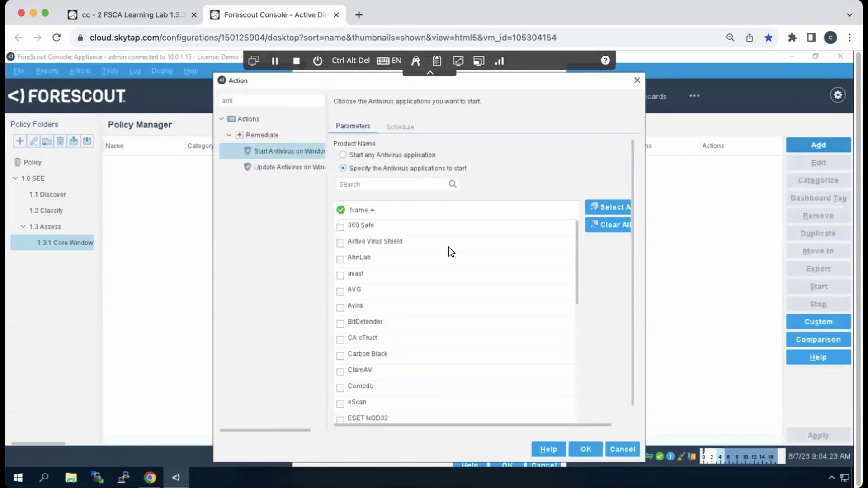
Task: Collapse the Actions tree node
Action: pos(222,119)
